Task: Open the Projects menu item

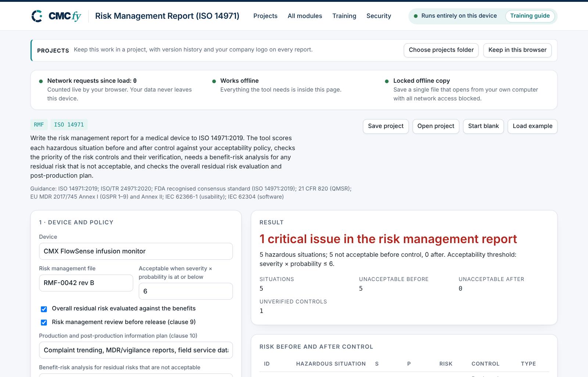Action: point(265,16)
